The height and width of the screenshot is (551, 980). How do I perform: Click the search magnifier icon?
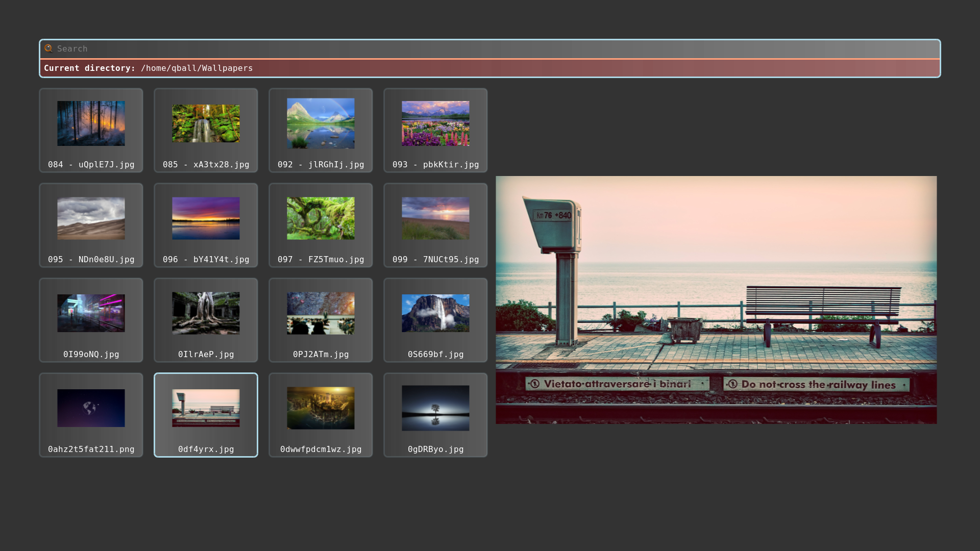point(48,48)
